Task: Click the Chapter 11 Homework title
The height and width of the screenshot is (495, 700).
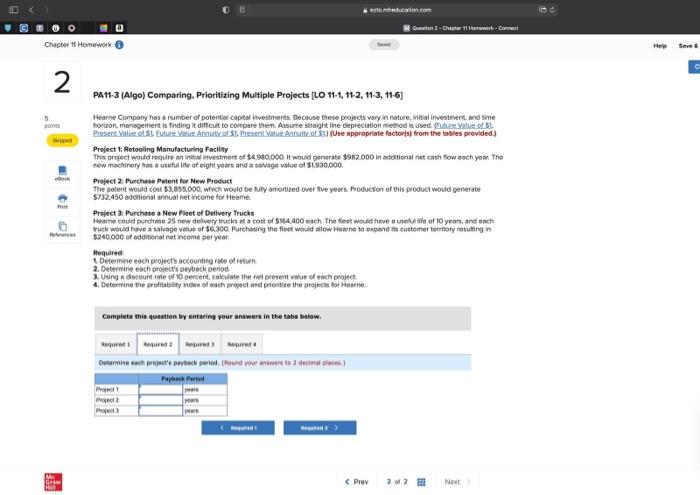Action: pyautogui.click(x=78, y=45)
